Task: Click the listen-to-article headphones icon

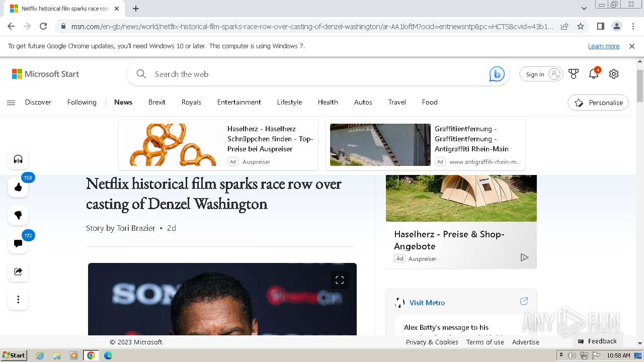Action: pos(18,159)
